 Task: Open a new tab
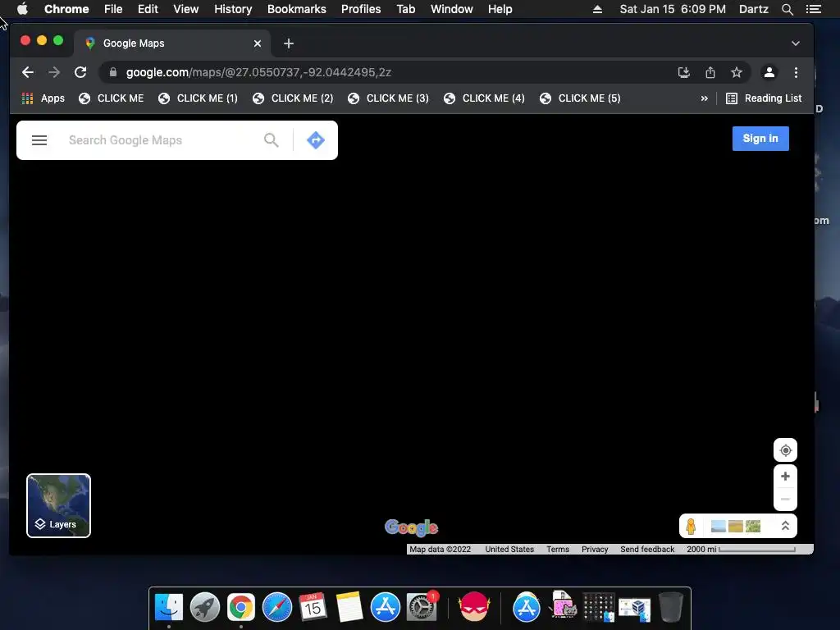[289, 43]
